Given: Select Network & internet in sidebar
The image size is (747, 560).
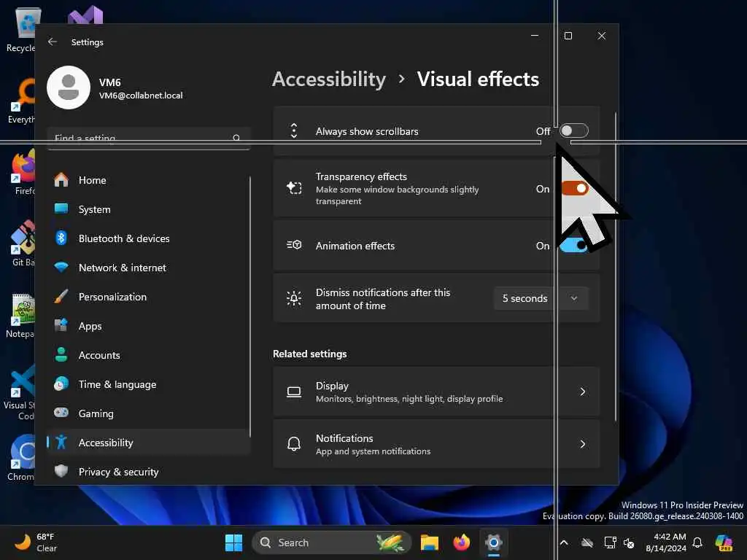Looking at the screenshot, I should (x=149, y=267).
